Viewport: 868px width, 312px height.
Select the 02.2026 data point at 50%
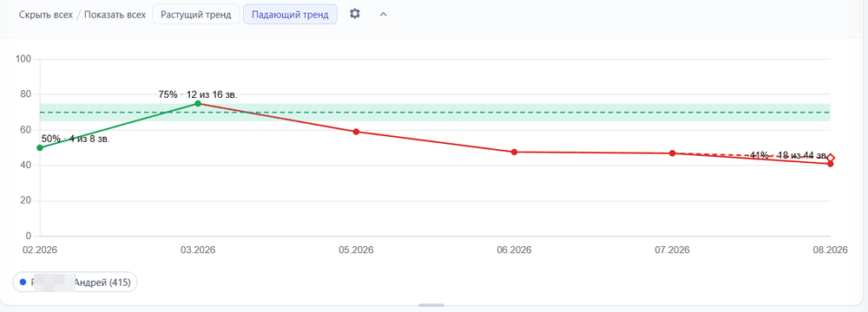40,147
